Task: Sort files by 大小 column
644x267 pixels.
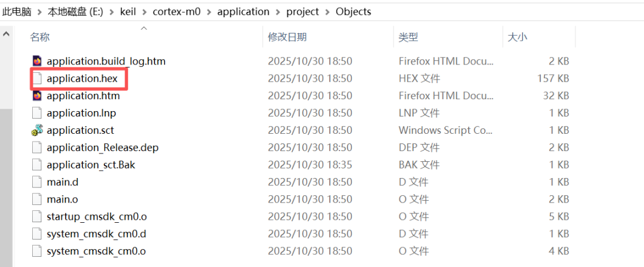Action: tap(517, 38)
